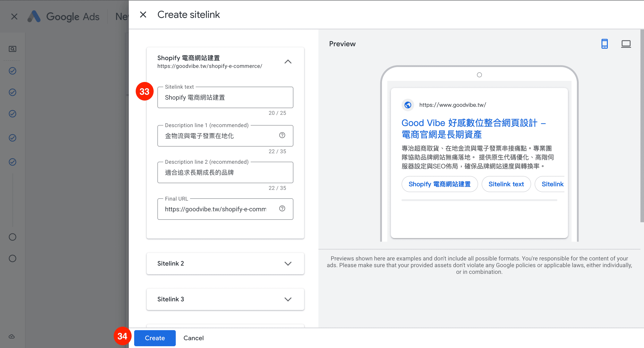
Task: Open help for Description line 1
Action: tap(282, 135)
